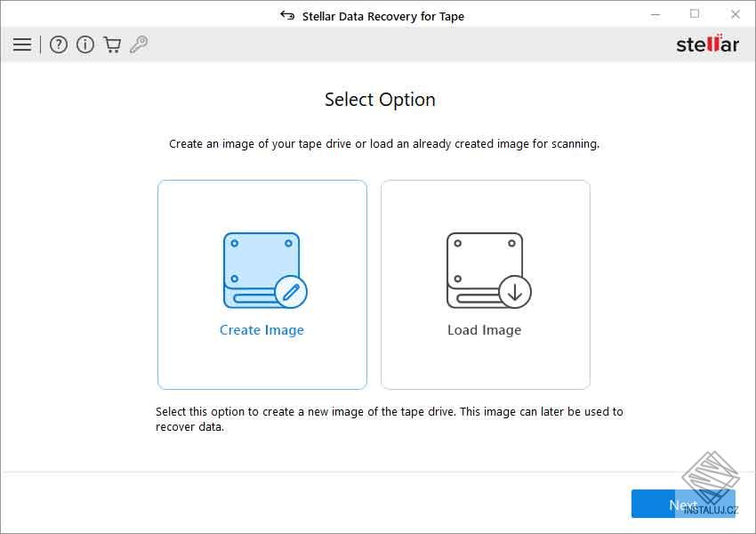
Task: Click the Load Image tape drive icon
Action: (x=485, y=267)
